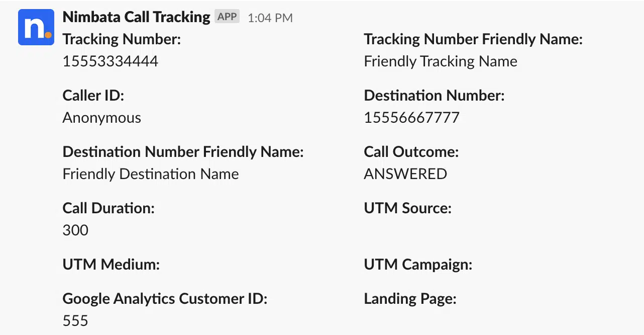Select the Google Analytics Customer ID value 555
Image resolution: width=644 pixels, height=335 pixels.
(75, 321)
